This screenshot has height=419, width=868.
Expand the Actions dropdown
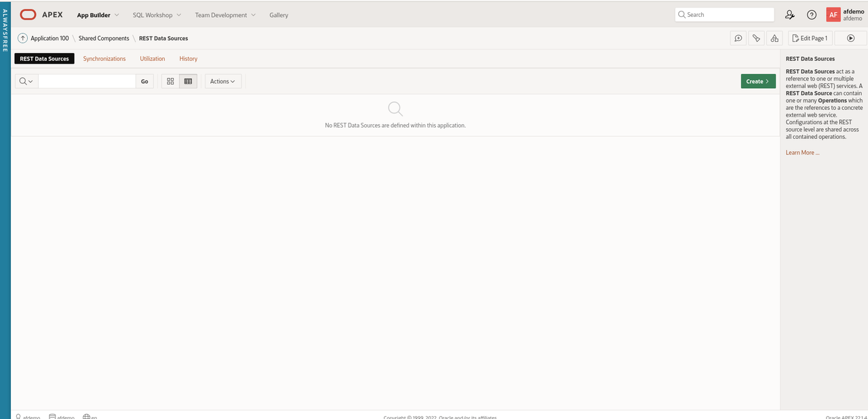tap(222, 81)
